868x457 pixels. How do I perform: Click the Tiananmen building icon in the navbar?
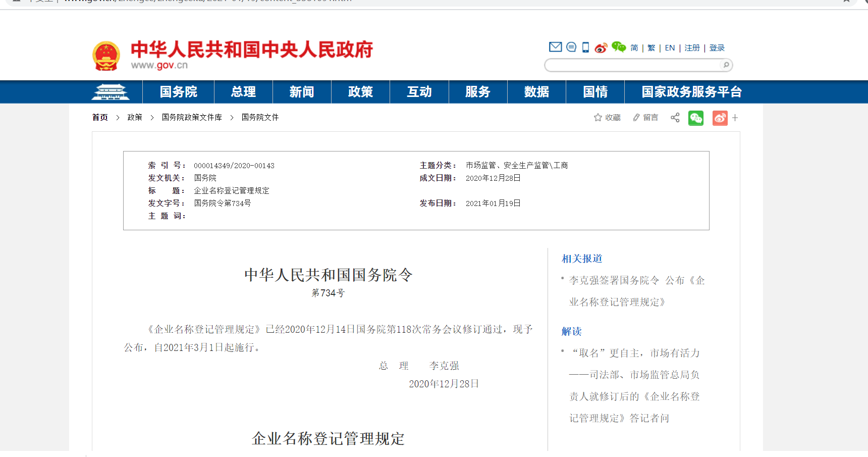(x=111, y=92)
